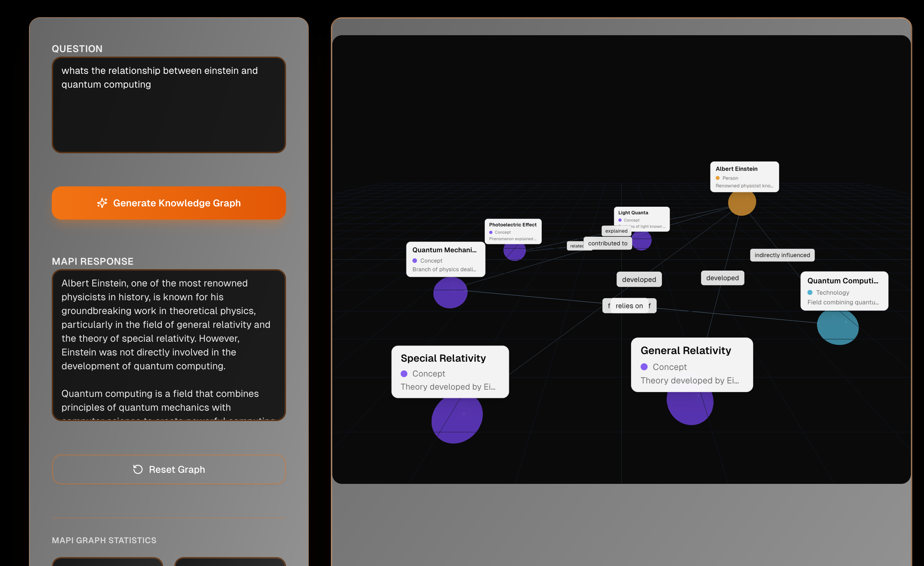Select the Quantum Computing node card

click(844, 291)
